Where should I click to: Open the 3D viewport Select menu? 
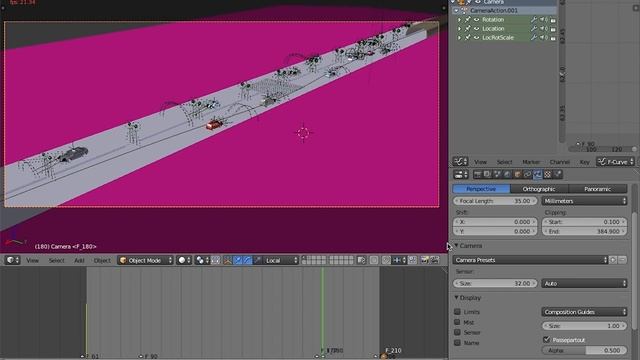(x=56, y=260)
